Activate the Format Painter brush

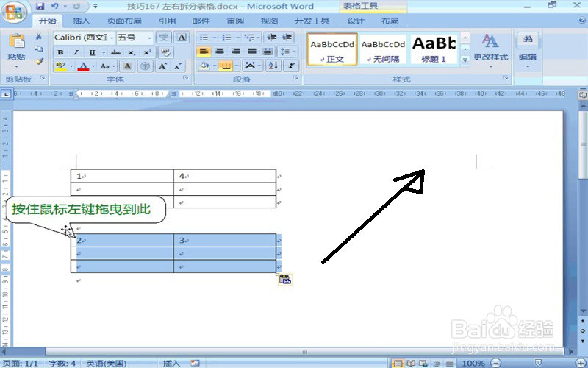point(39,61)
